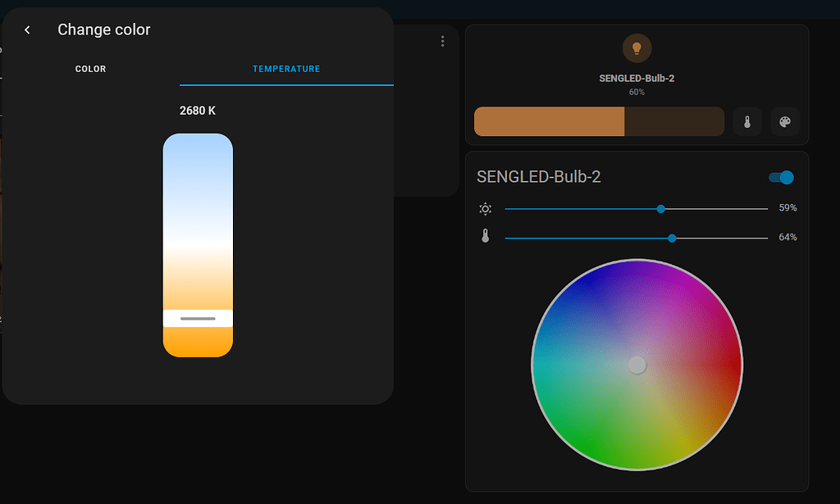The width and height of the screenshot is (840, 504).
Task: Open the color temperature view via thermometer icon
Action: pyautogui.click(x=747, y=121)
